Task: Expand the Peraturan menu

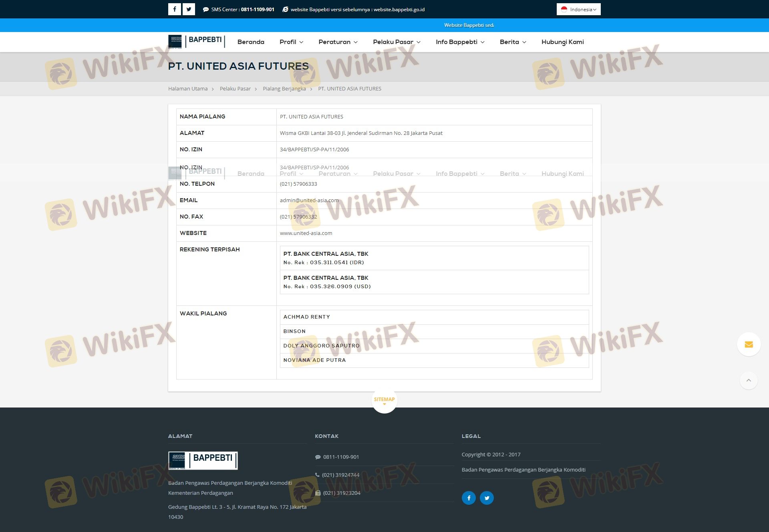Action: click(338, 42)
